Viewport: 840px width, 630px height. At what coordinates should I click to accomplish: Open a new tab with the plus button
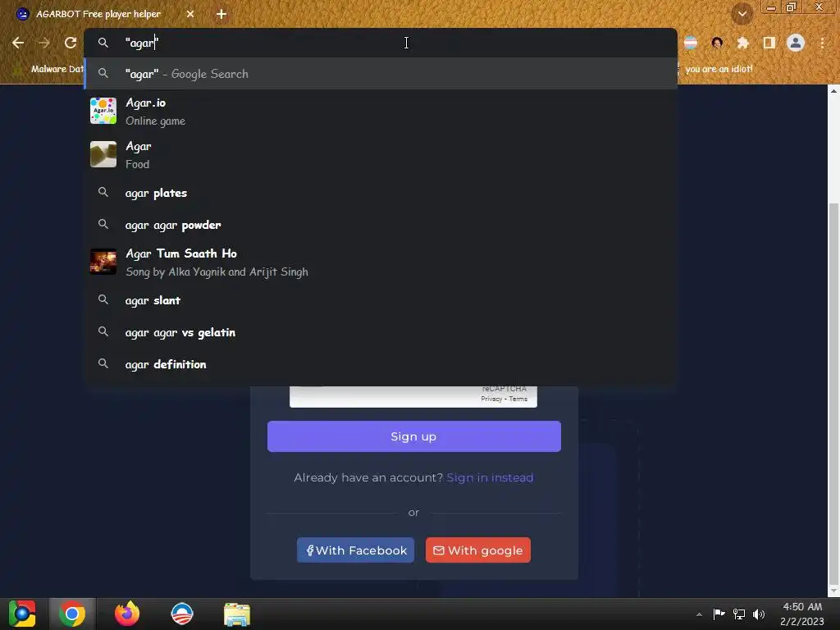[x=221, y=15]
